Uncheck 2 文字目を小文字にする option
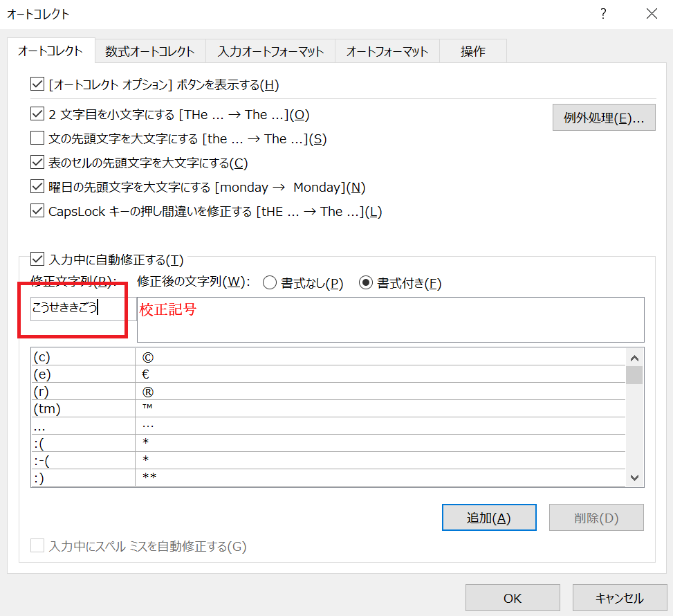Image resolution: width=673 pixels, height=616 pixels. 37,114
